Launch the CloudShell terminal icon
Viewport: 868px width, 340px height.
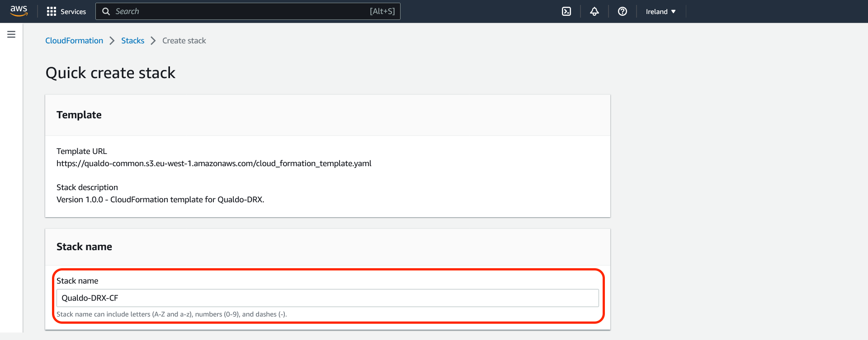(x=566, y=11)
